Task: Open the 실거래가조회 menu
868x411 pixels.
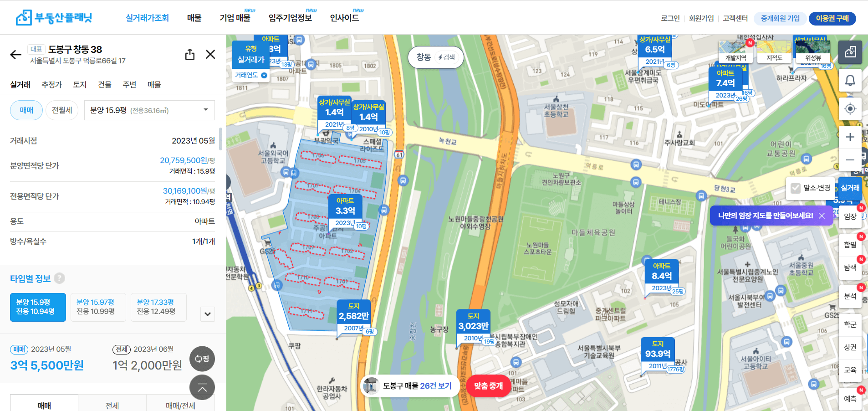Action: tap(147, 18)
